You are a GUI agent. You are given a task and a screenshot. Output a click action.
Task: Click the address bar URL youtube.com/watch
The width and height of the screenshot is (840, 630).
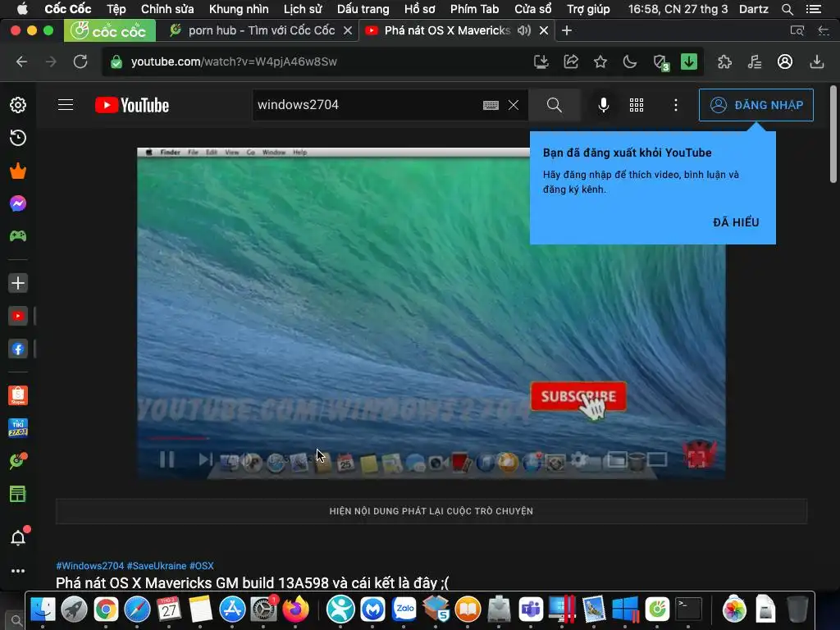pos(234,62)
